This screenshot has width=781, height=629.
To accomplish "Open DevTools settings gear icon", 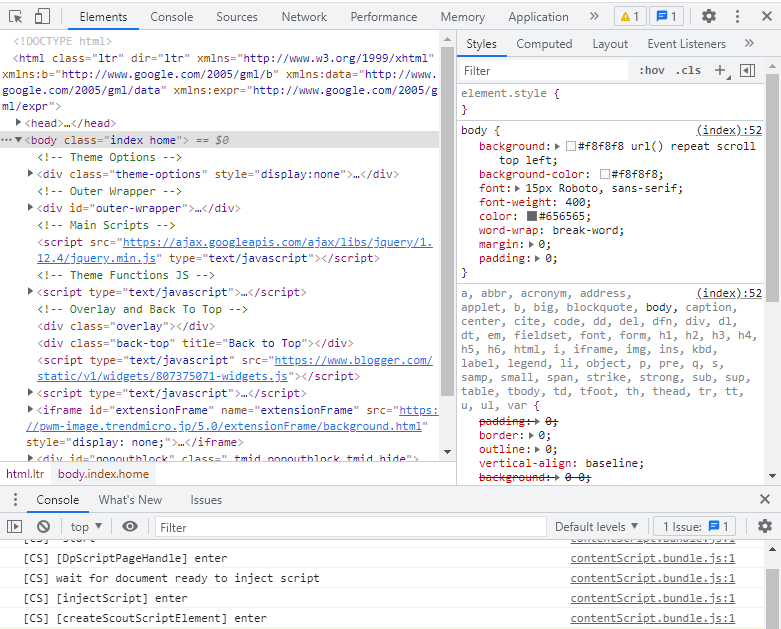I will tap(709, 16).
